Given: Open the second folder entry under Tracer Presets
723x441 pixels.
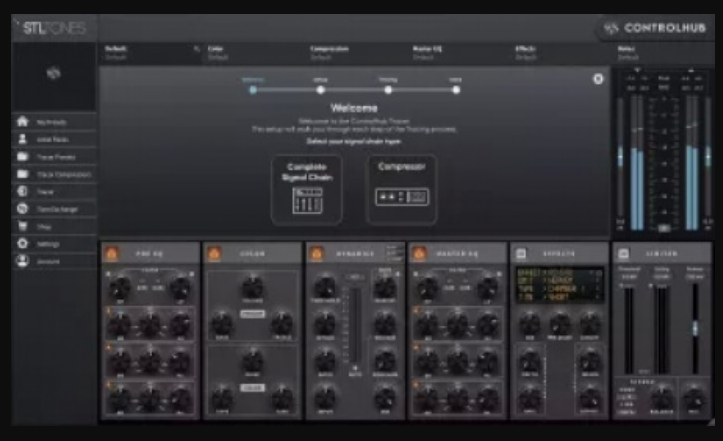Looking at the screenshot, I should tap(54, 174).
